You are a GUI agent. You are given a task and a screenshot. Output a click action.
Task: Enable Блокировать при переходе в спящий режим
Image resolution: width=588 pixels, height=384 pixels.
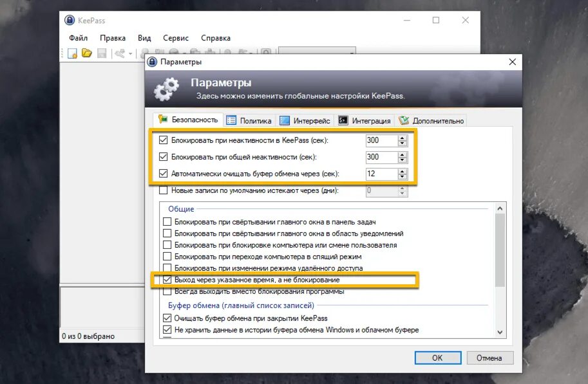[x=167, y=257]
